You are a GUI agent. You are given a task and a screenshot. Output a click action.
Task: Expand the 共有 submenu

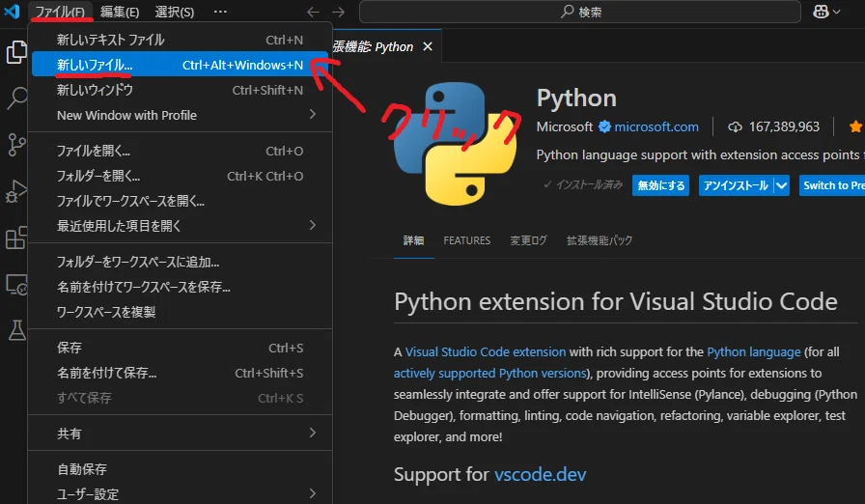(x=180, y=434)
